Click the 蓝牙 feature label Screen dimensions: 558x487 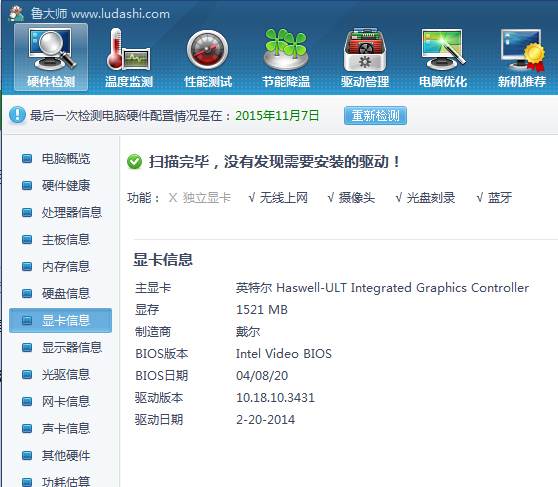coord(500,198)
